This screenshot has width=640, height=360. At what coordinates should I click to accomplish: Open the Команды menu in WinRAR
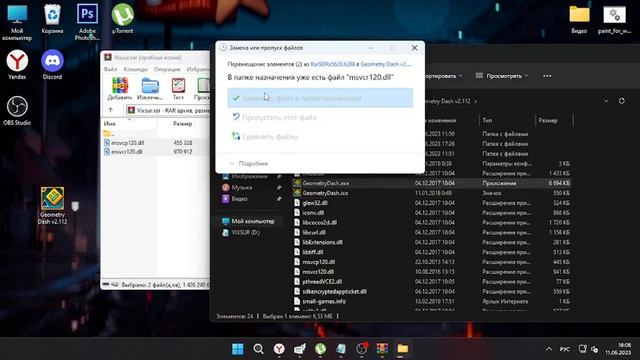point(136,69)
